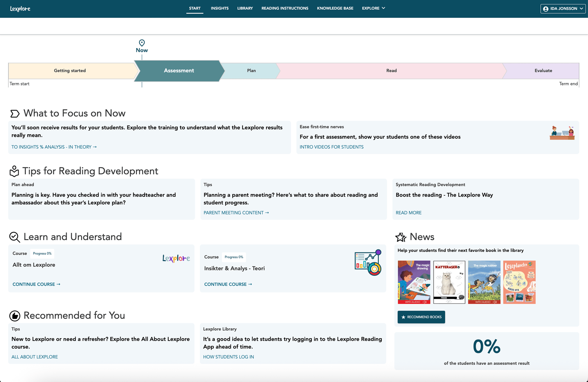Click Read More under The Lexplore Way
Image resolution: width=588 pixels, height=382 pixels.
point(409,213)
